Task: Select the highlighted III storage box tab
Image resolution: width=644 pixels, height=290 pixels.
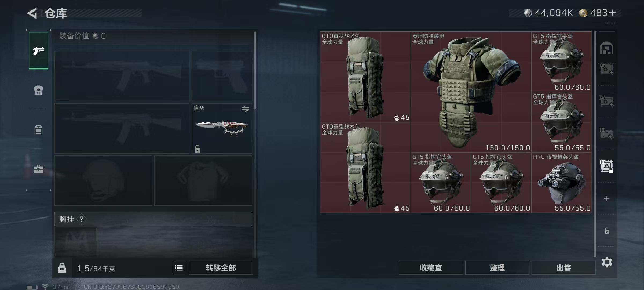Action: (606, 166)
